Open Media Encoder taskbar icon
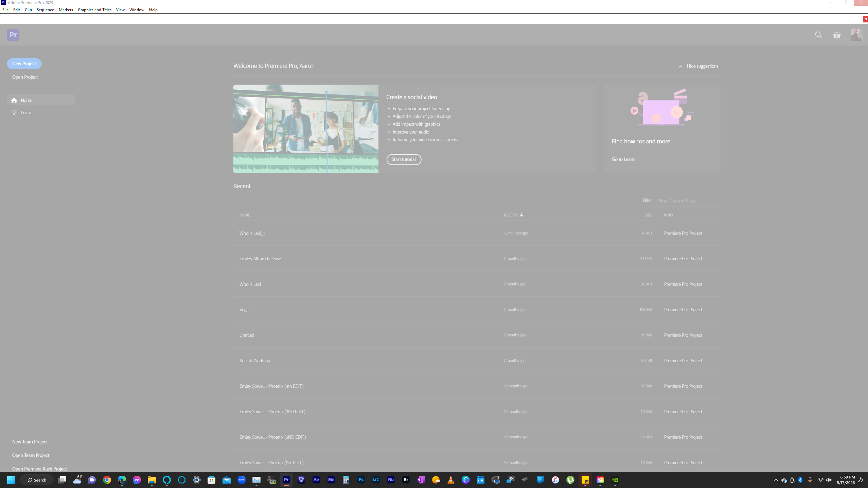Image resolution: width=868 pixels, height=488 pixels. [331, 480]
